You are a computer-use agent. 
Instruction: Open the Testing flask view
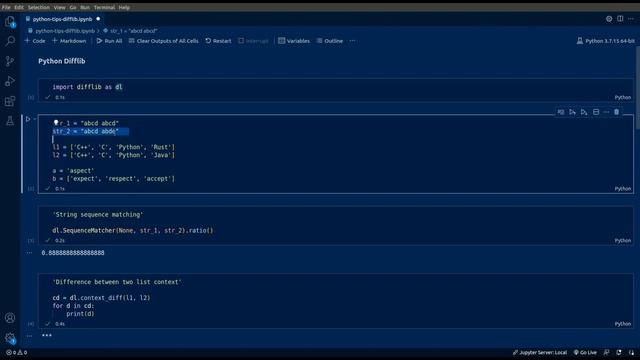(10, 120)
